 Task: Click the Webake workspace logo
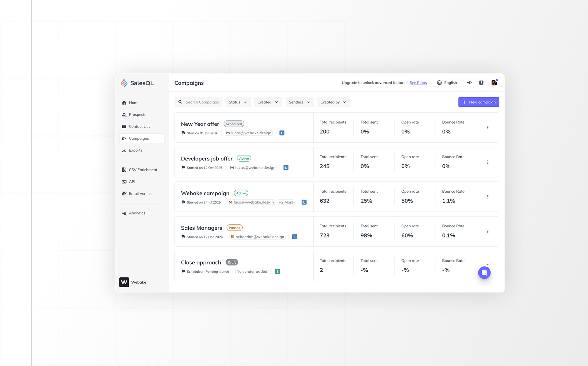124,282
